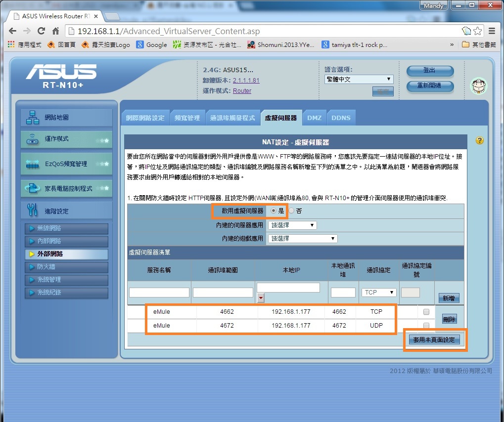Open 網路地圖 network map

point(67,118)
